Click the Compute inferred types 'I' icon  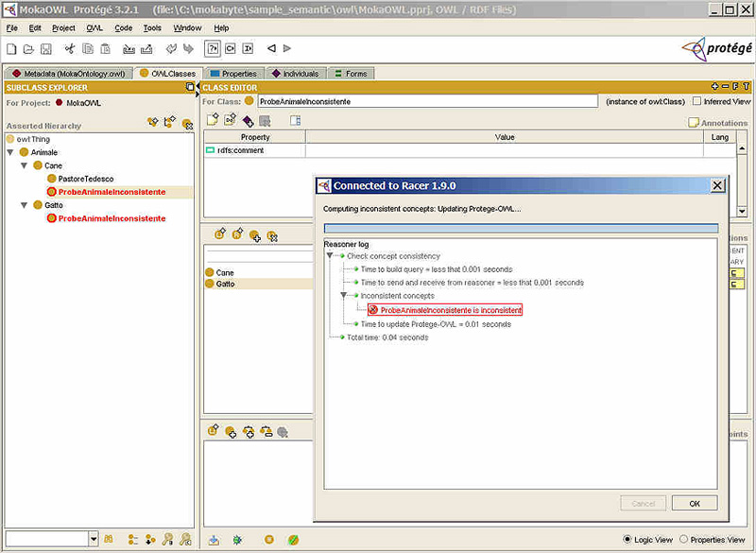(x=248, y=49)
